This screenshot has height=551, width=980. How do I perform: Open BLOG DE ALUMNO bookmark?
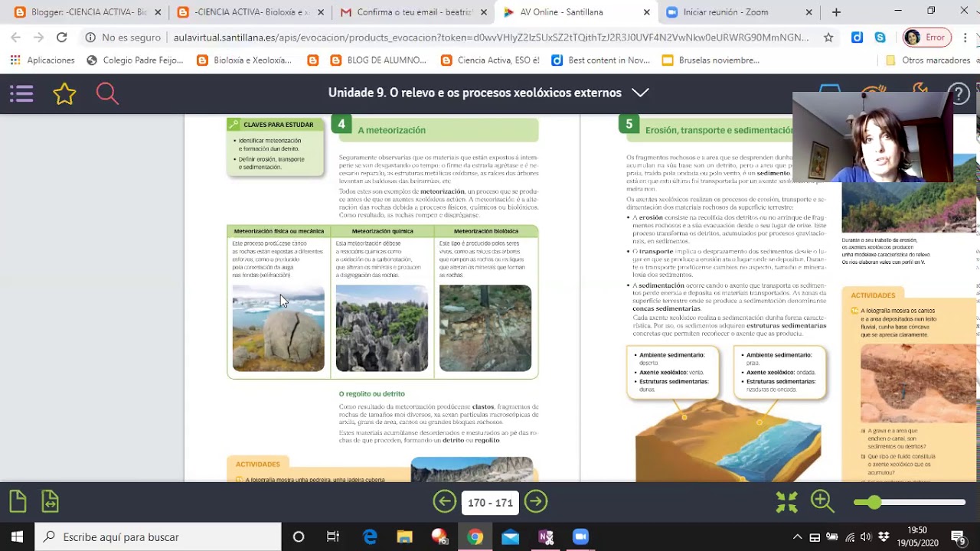378,60
